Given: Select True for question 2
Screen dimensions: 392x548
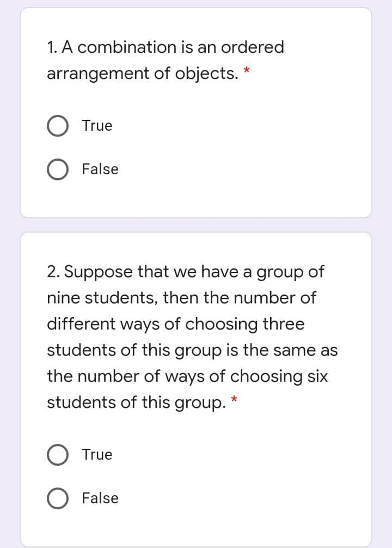Looking at the screenshot, I should click(57, 454).
